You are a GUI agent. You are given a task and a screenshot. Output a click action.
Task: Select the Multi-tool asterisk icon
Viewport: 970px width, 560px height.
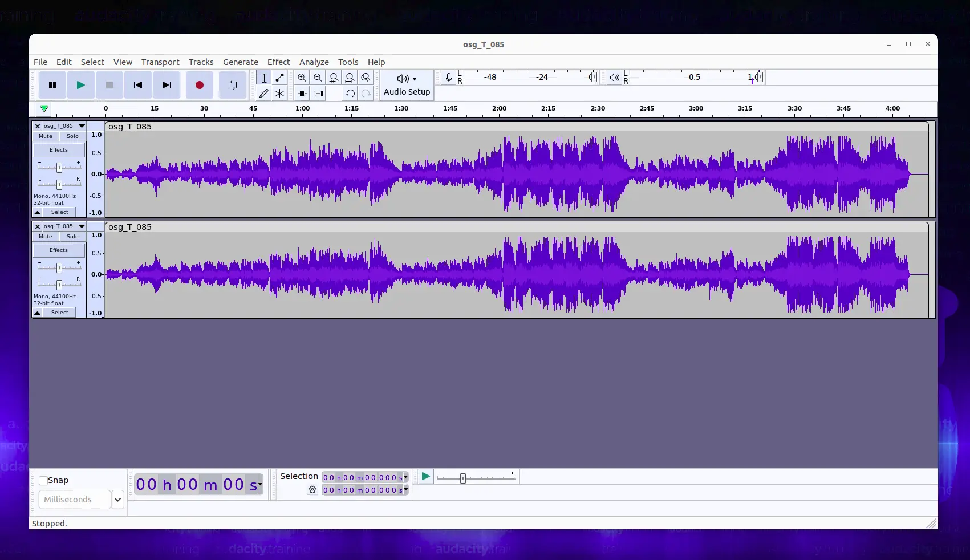[x=279, y=93]
